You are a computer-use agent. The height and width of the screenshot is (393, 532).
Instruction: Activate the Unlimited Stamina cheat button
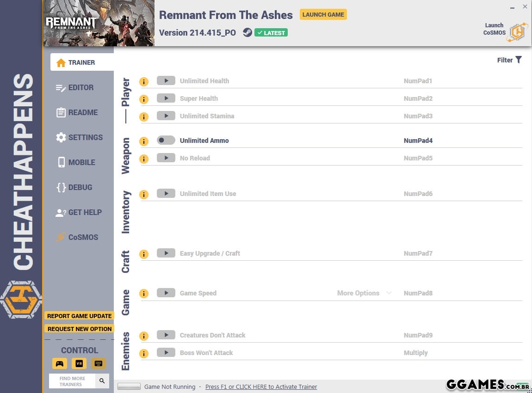166,116
